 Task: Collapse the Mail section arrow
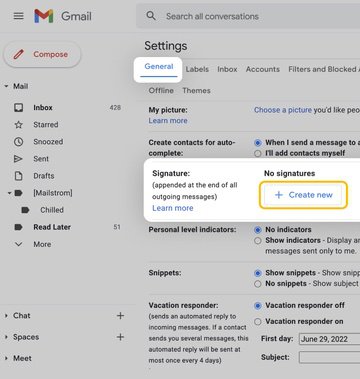(x=6, y=86)
